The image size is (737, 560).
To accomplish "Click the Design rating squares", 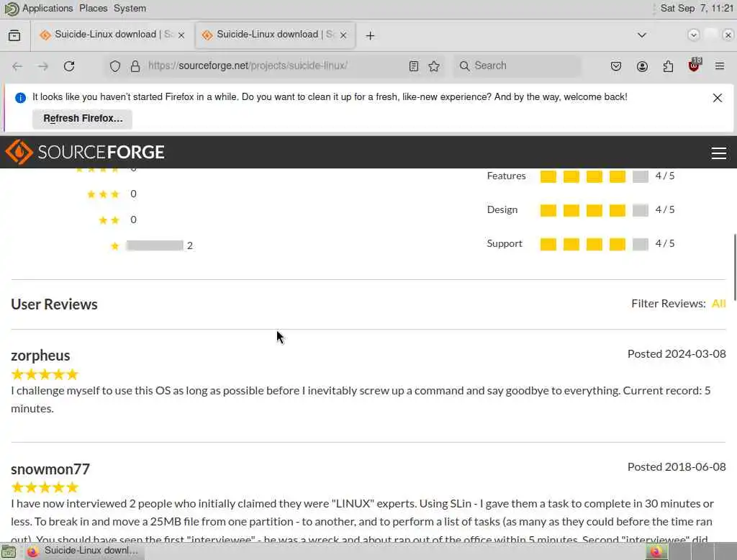I will (594, 210).
